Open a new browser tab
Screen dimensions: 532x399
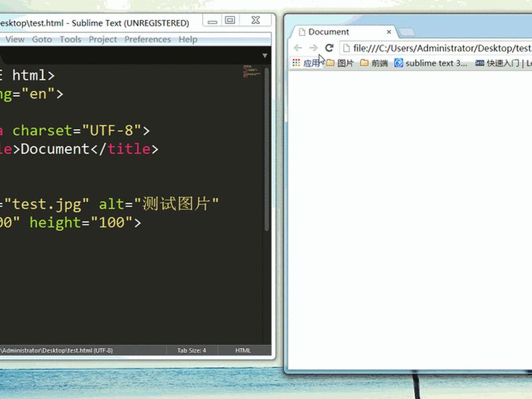point(406,32)
